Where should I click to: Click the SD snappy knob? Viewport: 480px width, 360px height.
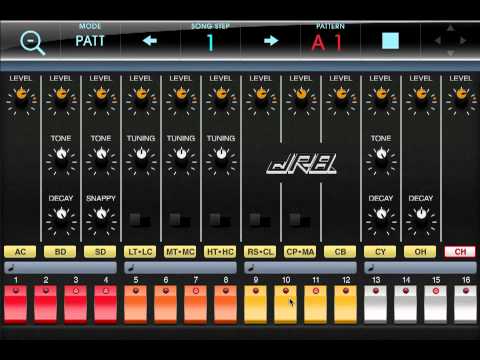click(x=101, y=220)
